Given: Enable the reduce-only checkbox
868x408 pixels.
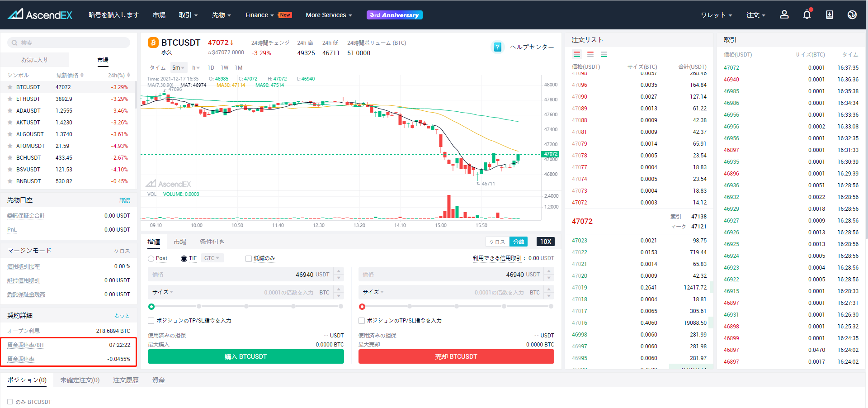Looking at the screenshot, I should [248, 258].
